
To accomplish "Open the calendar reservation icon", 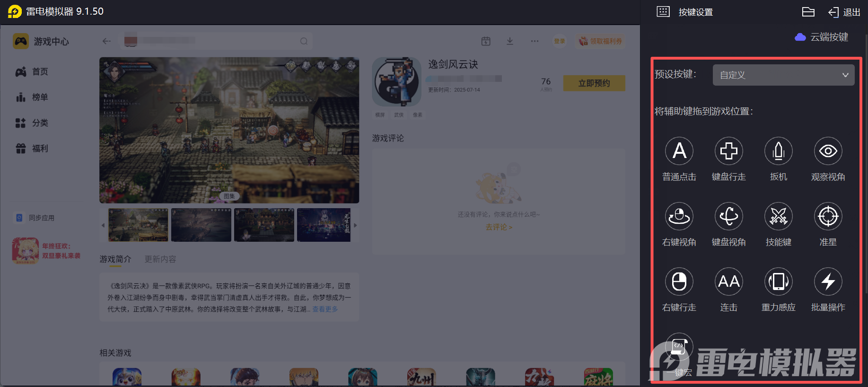I will [x=486, y=41].
